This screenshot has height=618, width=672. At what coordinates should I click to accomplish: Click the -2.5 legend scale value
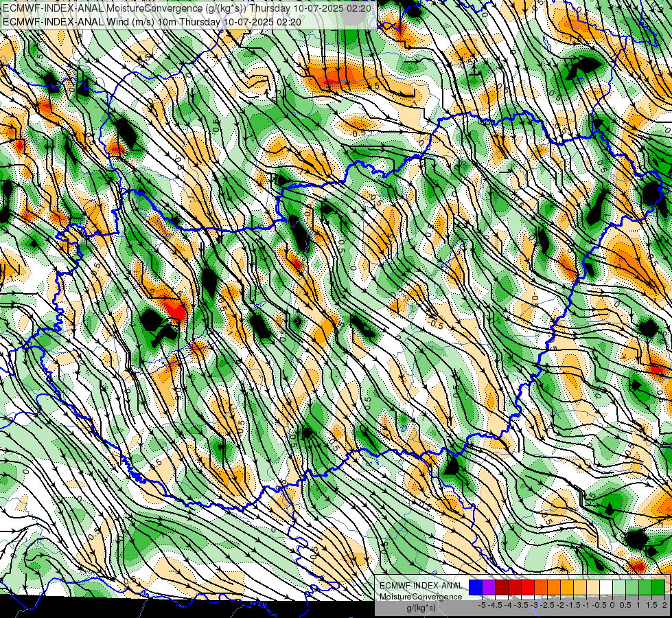[x=547, y=605]
